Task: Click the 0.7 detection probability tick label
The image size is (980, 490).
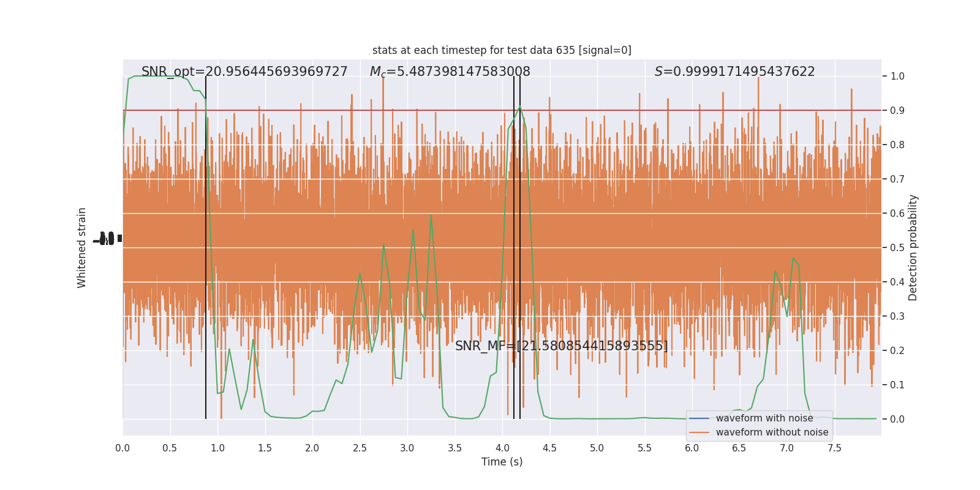Action: [x=897, y=179]
